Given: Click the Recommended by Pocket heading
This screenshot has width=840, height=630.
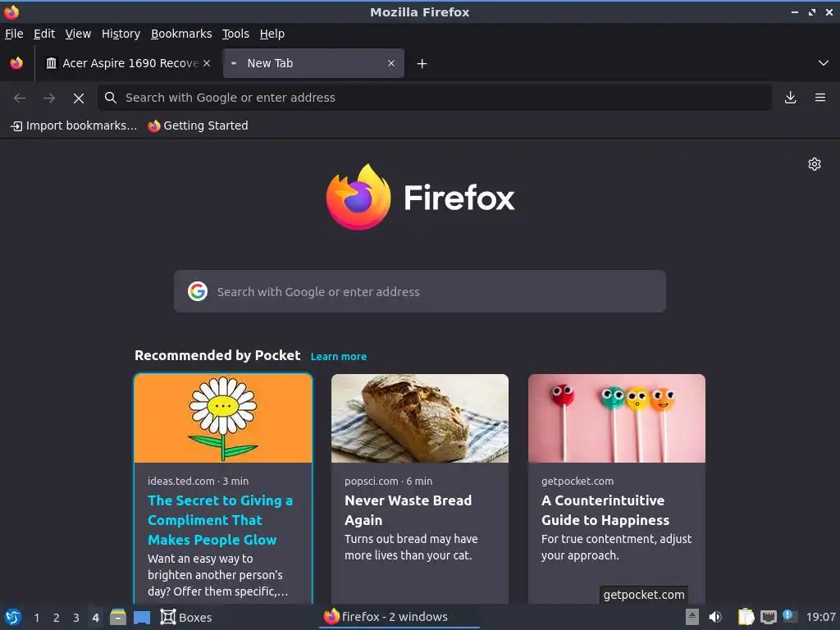Looking at the screenshot, I should pyautogui.click(x=217, y=356).
